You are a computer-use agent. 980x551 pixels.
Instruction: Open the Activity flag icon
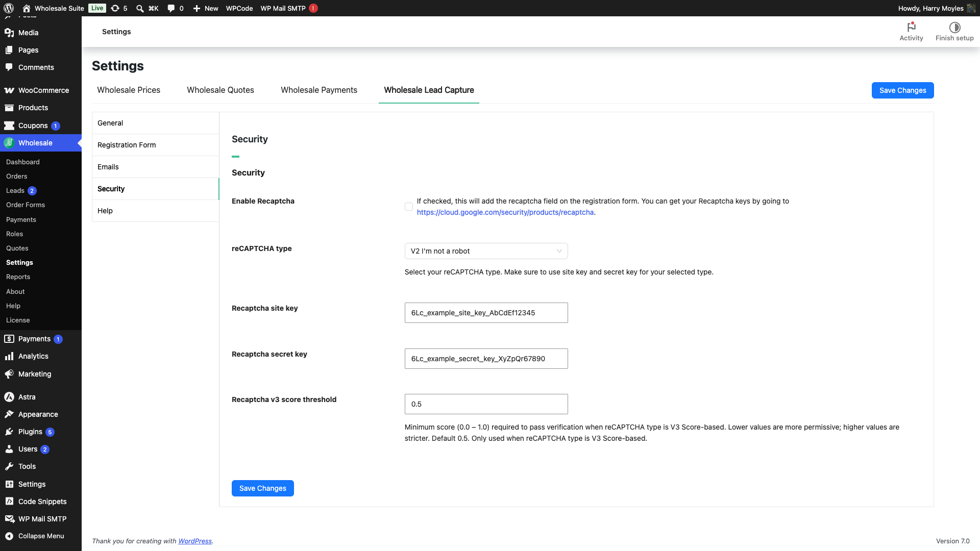(911, 27)
